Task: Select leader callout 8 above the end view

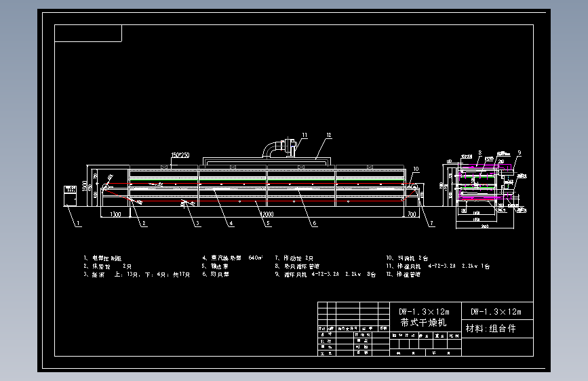Action: 479,153
